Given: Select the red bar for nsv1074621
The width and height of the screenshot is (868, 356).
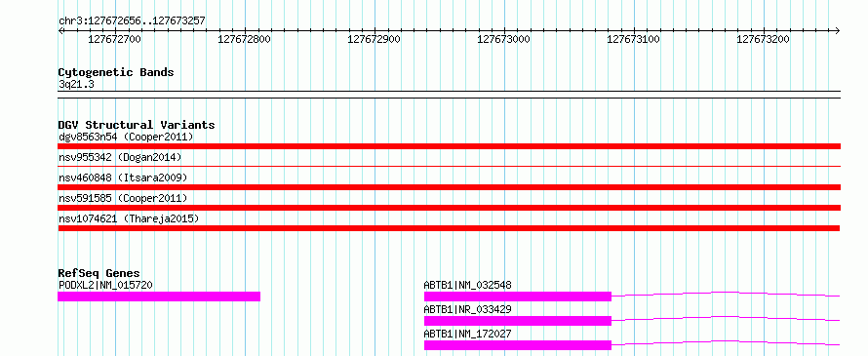Looking at the screenshot, I should [x=449, y=228].
